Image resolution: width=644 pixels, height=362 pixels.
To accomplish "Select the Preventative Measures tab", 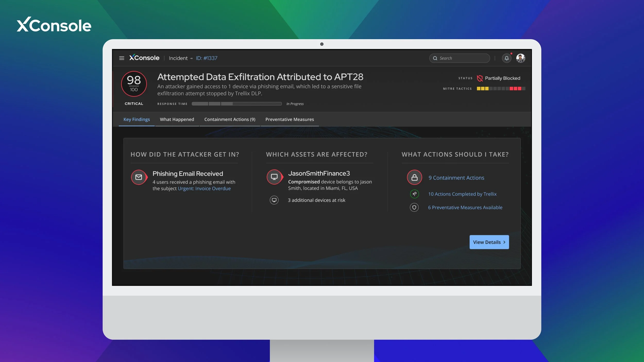I will tap(290, 119).
